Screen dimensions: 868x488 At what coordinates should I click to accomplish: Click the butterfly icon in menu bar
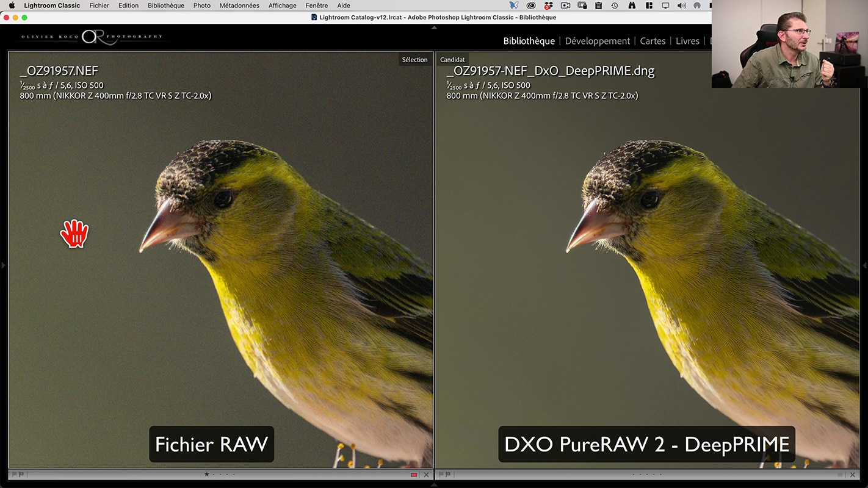514,5
